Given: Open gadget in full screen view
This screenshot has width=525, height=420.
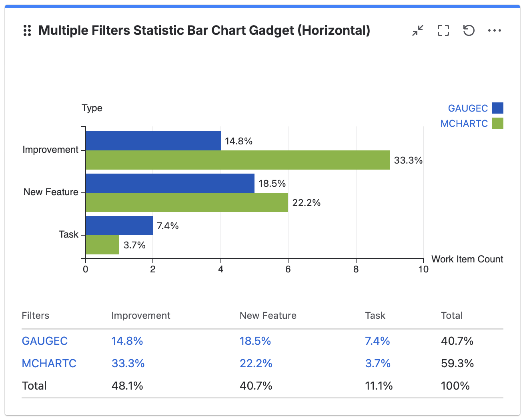Looking at the screenshot, I should [443, 30].
